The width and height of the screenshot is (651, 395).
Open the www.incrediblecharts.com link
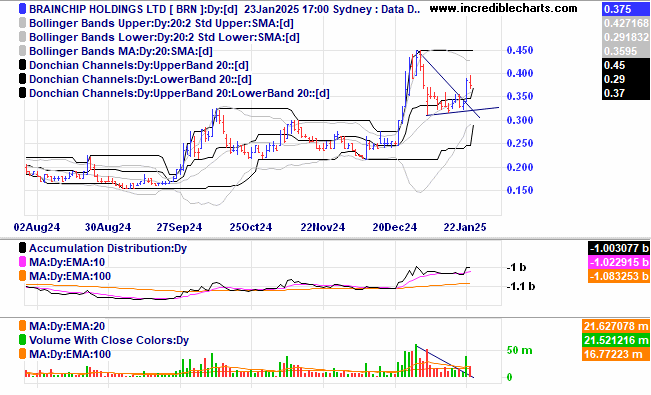pos(503,8)
